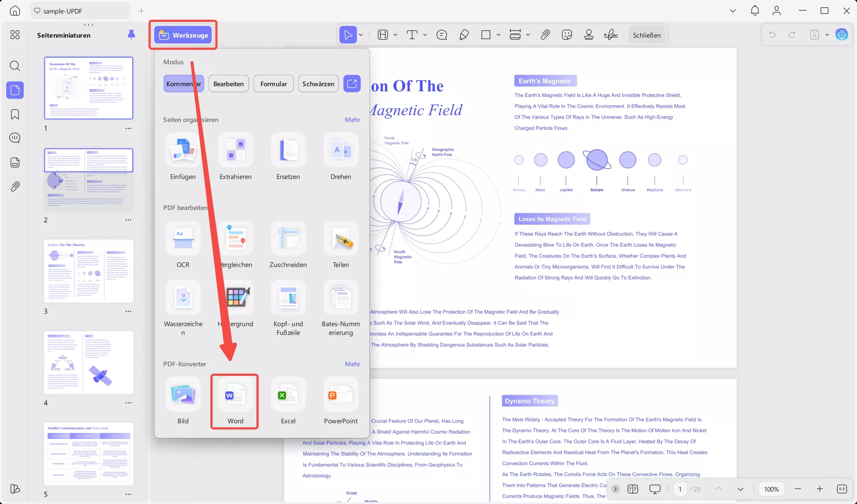
Task: Open the signature tool
Action: pyautogui.click(x=610, y=35)
